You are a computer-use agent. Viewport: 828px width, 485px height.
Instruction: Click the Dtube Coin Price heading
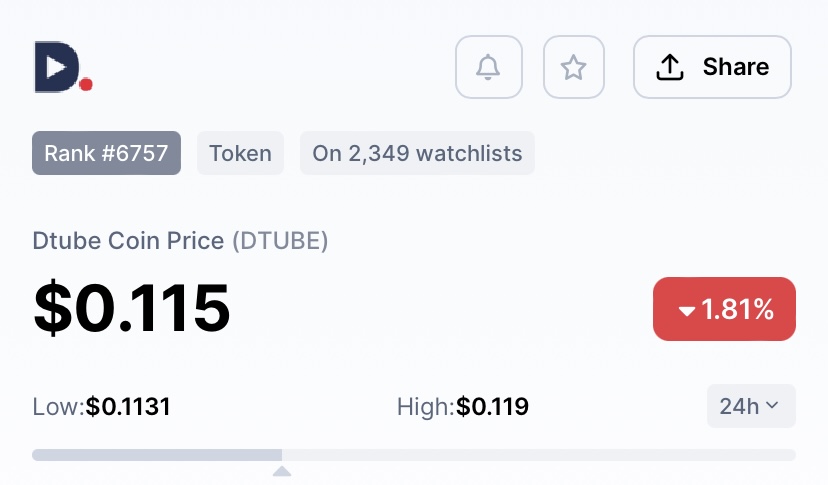point(128,241)
